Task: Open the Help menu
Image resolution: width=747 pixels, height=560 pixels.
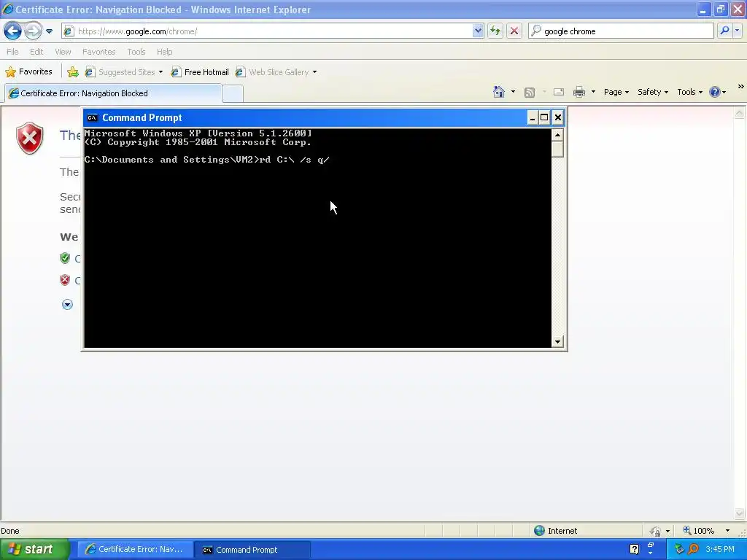Action: [164, 52]
